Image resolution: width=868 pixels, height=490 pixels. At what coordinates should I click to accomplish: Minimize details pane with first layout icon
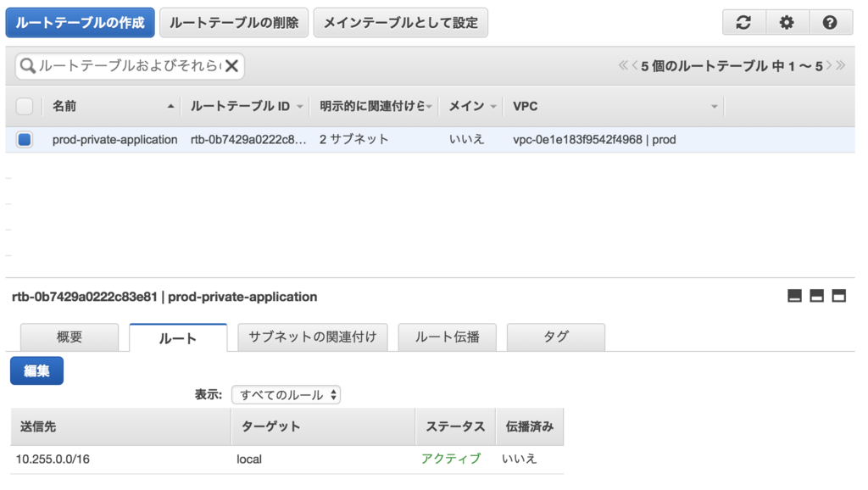(794, 296)
